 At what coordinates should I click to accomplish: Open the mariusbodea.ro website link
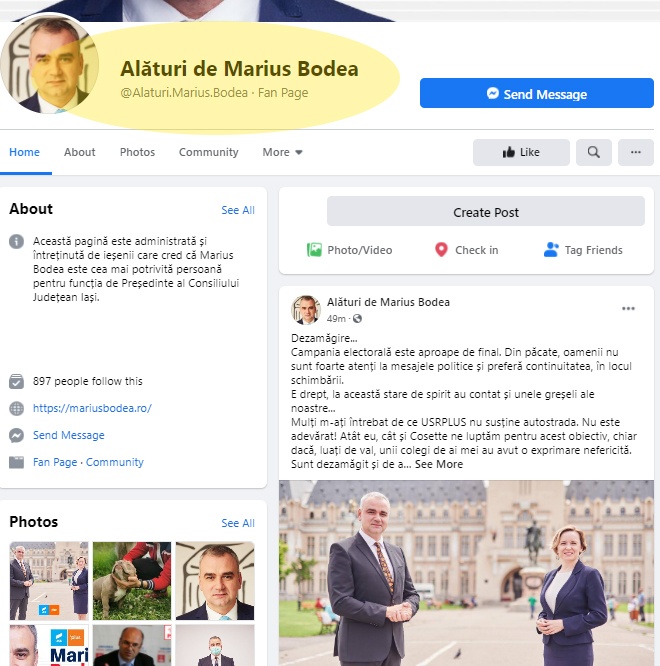point(92,408)
